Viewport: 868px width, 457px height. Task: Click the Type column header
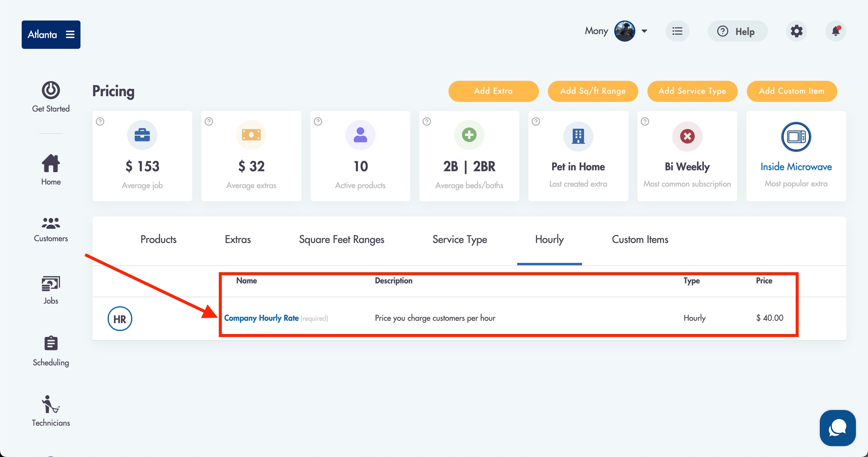(x=691, y=281)
